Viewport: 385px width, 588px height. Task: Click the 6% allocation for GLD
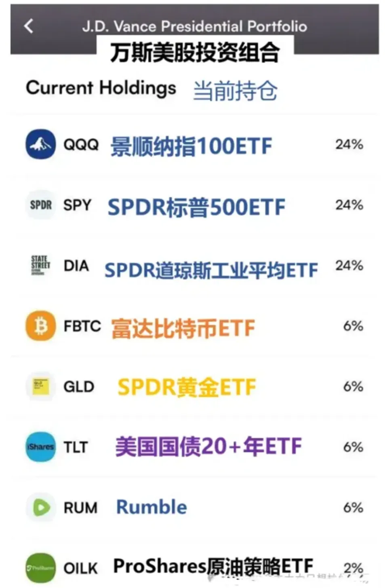tap(353, 387)
